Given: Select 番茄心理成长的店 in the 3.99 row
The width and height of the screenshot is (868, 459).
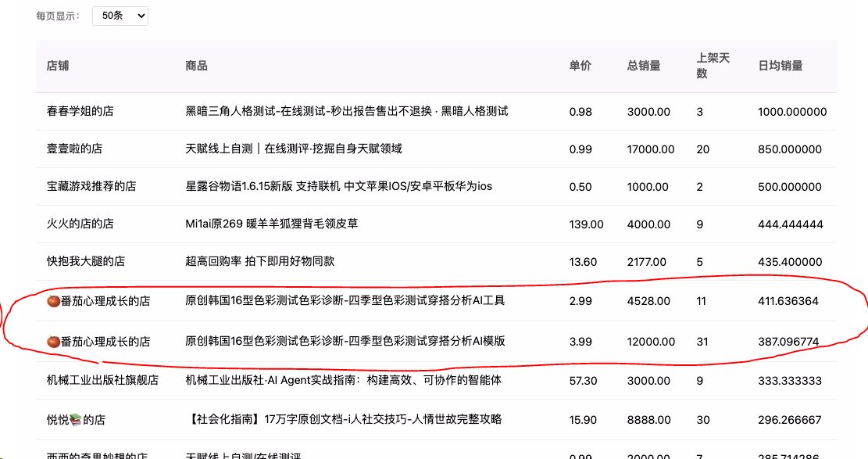Looking at the screenshot, I should point(98,342).
